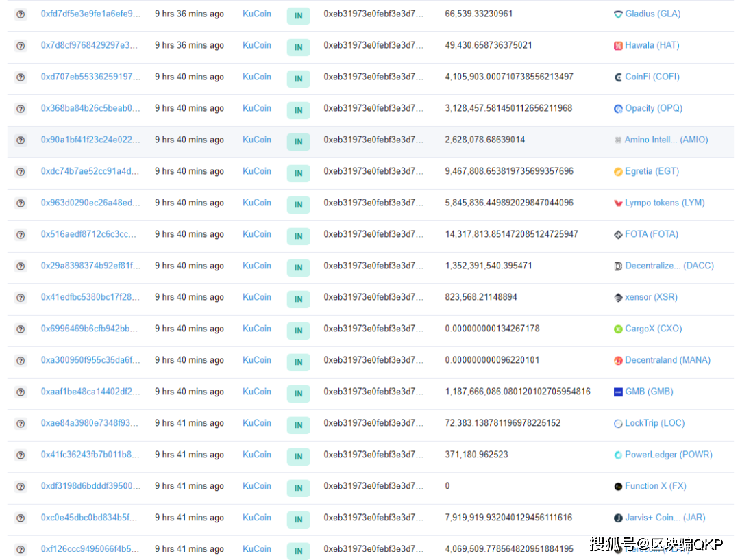The height and width of the screenshot is (560, 740).
Task: Open transaction hash 0x516aedf8712c6c3cc...
Action: (88, 234)
